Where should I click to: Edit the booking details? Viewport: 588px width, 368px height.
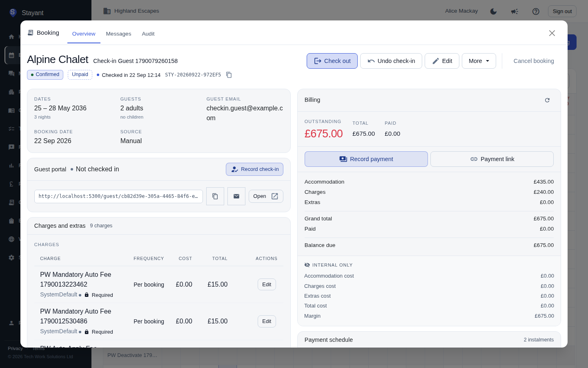[x=442, y=61]
